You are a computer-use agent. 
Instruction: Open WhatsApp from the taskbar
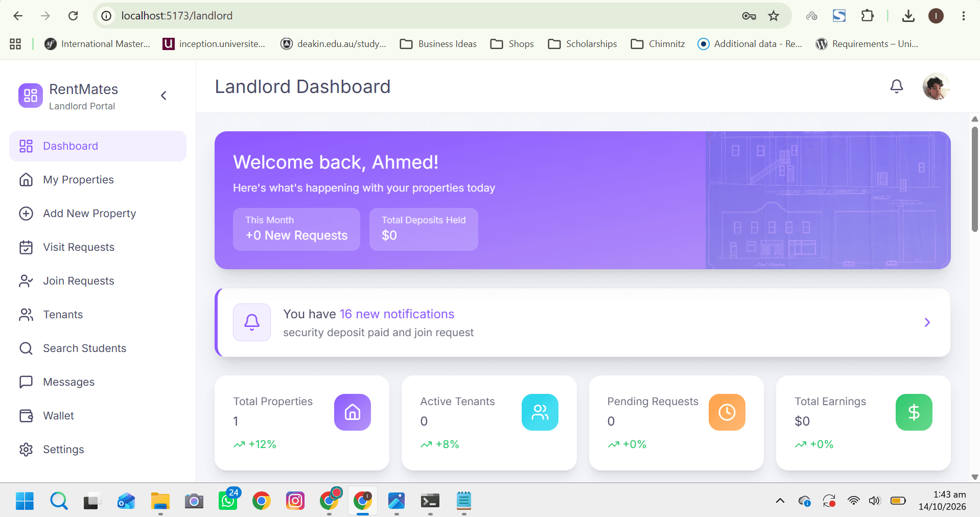click(x=228, y=500)
